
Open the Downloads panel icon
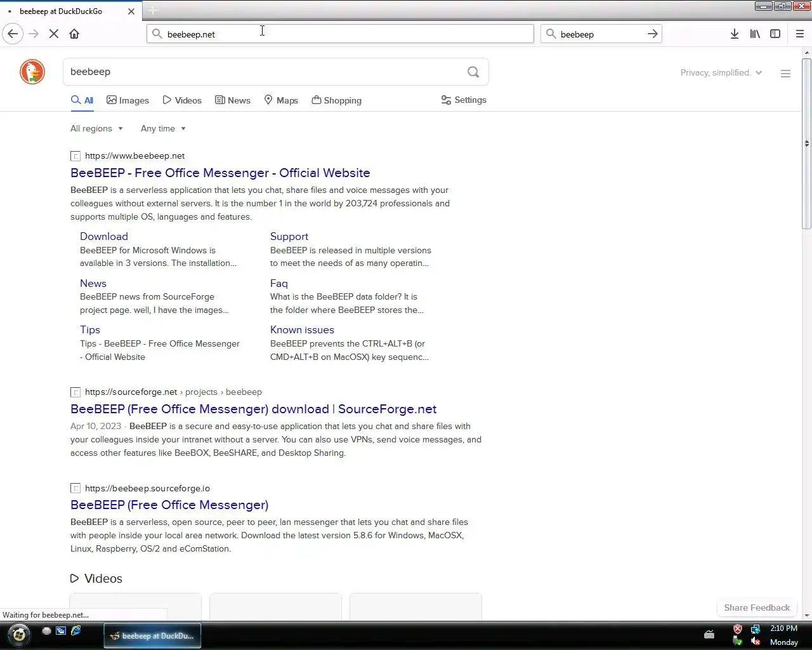[x=735, y=34]
